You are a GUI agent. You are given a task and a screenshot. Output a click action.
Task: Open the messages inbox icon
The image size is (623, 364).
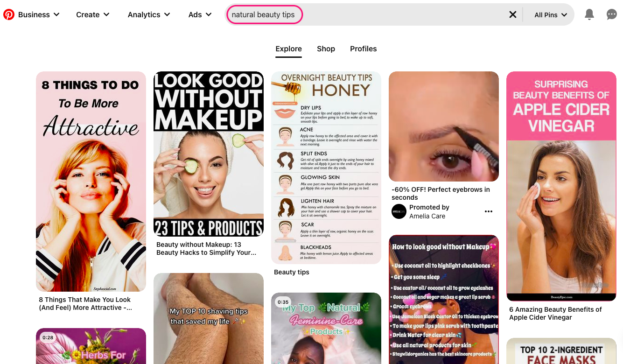coord(611,14)
